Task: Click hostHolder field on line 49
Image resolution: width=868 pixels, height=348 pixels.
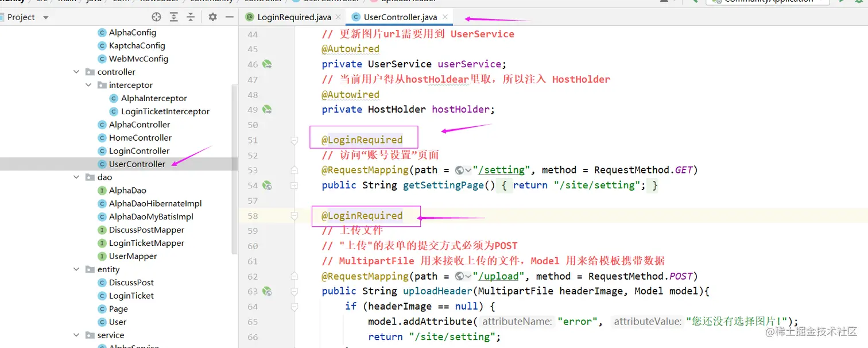Action: coord(460,109)
